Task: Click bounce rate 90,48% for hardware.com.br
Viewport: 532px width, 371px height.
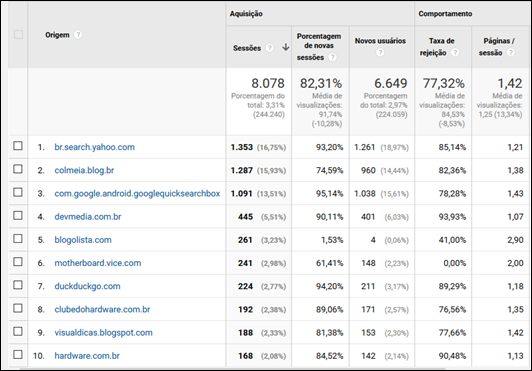Action: [452, 356]
